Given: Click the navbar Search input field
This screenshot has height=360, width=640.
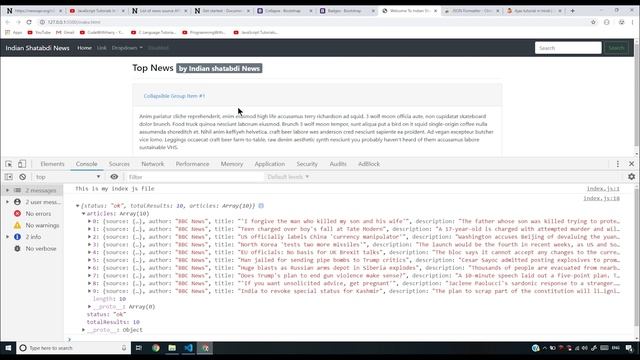Looking at the screenshot, I should 568,48.
